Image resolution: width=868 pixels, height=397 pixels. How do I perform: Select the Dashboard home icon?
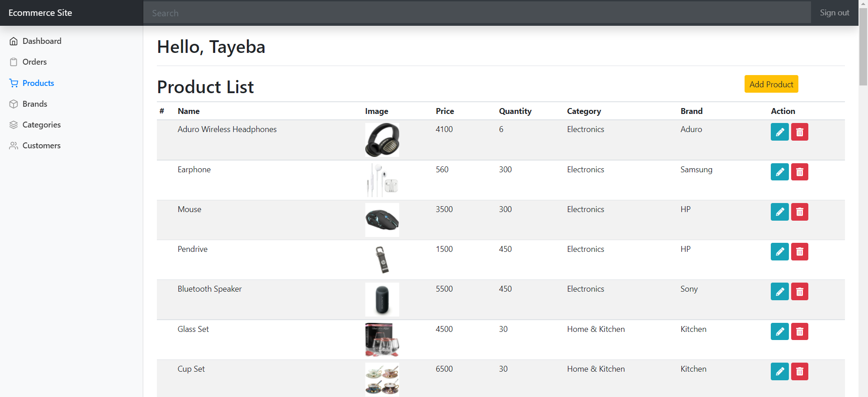pyautogui.click(x=14, y=41)
